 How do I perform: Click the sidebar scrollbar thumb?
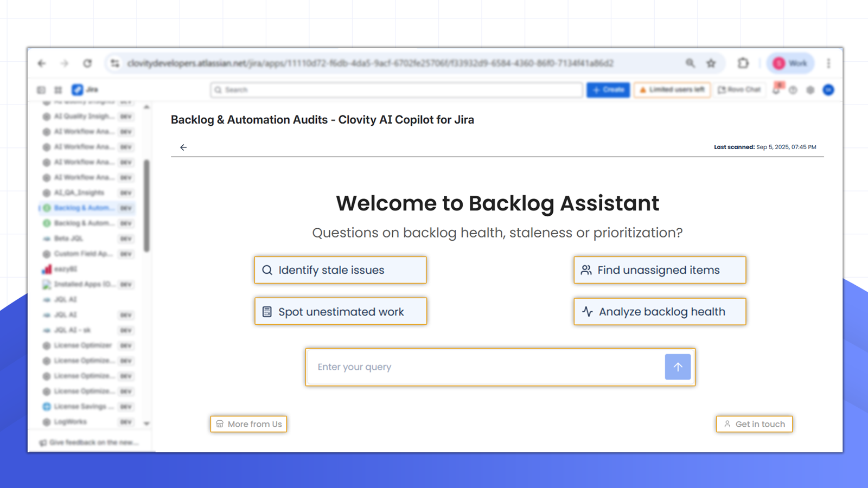pos(146,206)
